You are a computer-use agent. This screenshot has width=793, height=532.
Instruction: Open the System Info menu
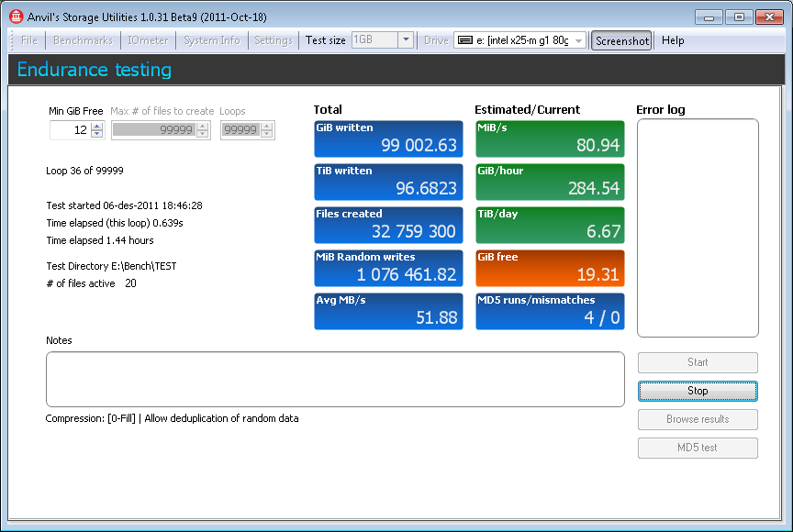point(211,40)
